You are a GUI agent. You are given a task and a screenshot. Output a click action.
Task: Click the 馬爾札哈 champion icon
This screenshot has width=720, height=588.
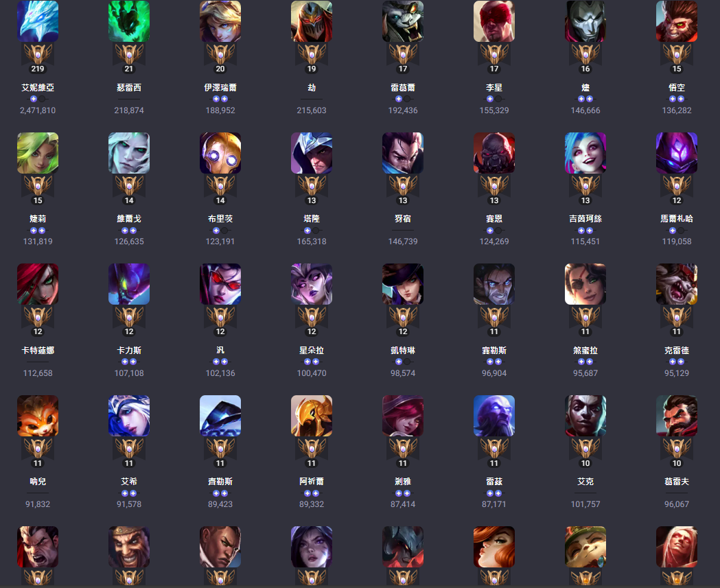(677, 153)
